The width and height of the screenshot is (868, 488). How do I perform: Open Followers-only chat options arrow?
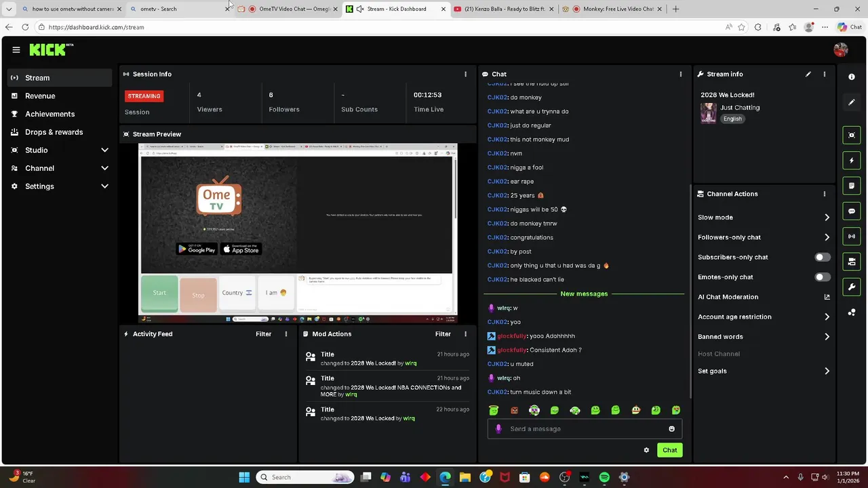click(x=827, y=237)
